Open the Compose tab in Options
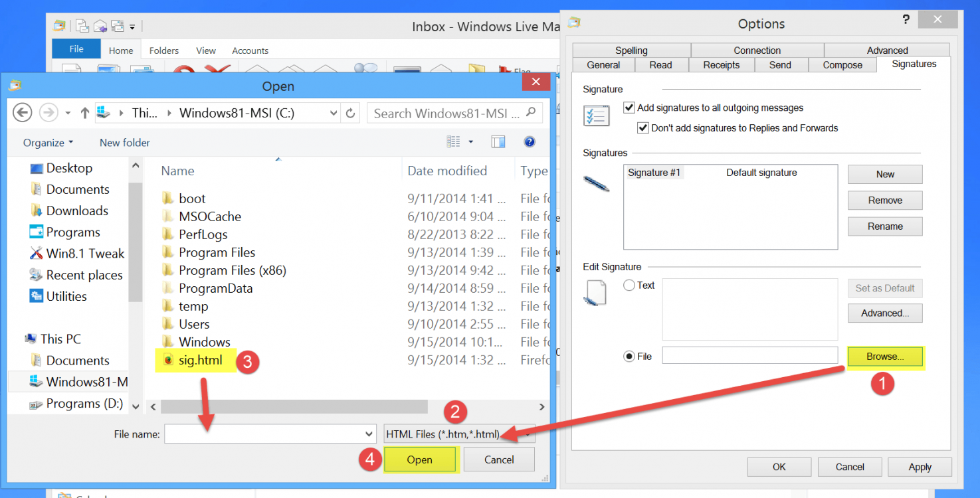This screenshot has height=498, width=980. [842, 65]
